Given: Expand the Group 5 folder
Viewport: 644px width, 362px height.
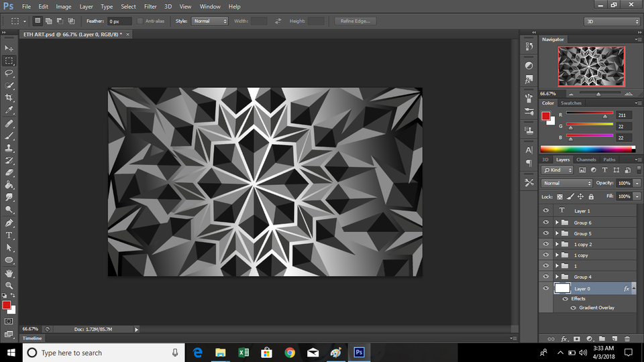Looking at the screenshot, I should coord(557,233).
